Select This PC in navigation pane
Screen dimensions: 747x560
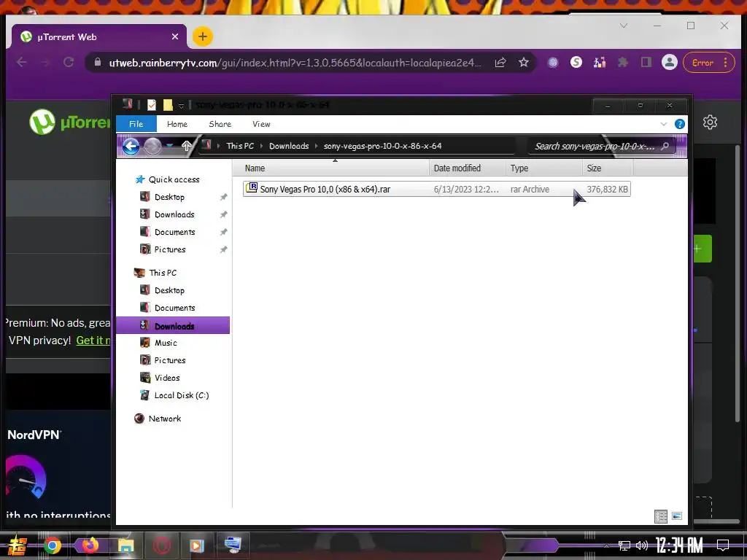[163, 273]
